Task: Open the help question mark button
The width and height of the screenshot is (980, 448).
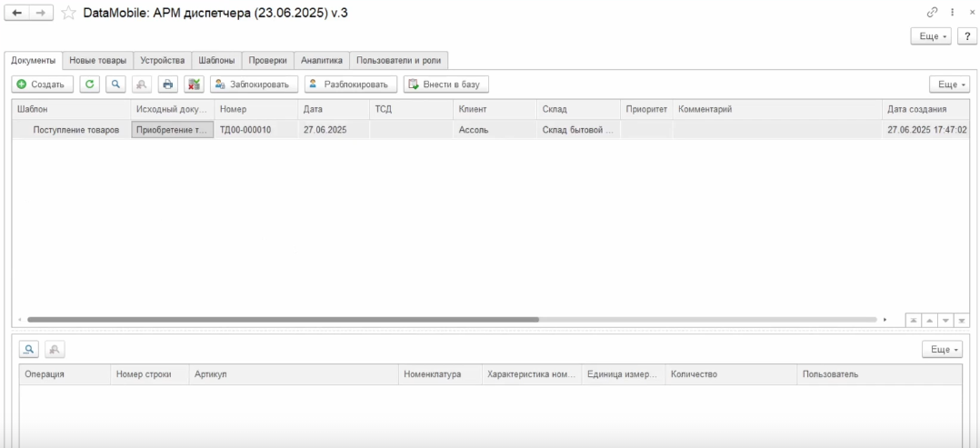Action: click(x=967, y=36)
